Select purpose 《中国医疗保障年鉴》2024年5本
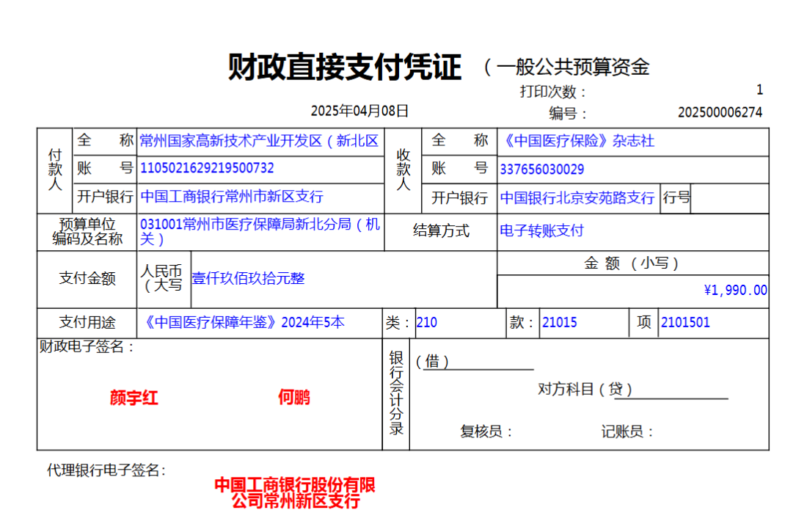796x532 pixels. point(243,322)
